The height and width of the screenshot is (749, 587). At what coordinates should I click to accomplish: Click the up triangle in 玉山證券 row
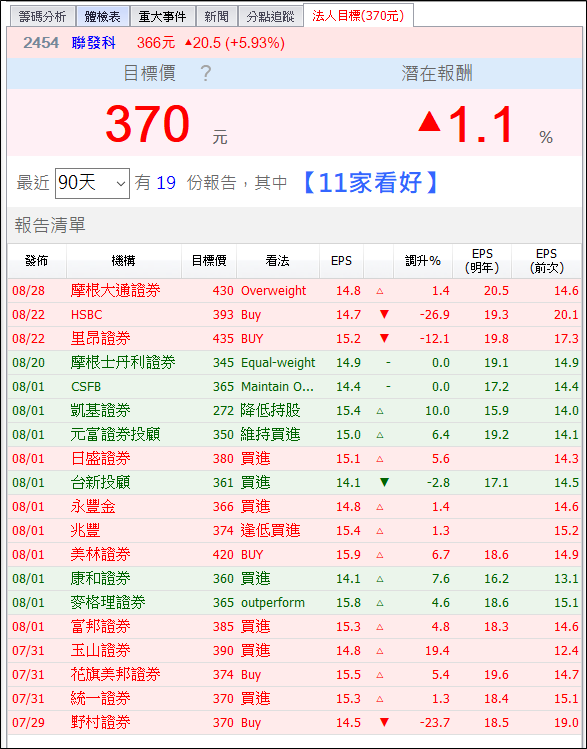[380, 651]
